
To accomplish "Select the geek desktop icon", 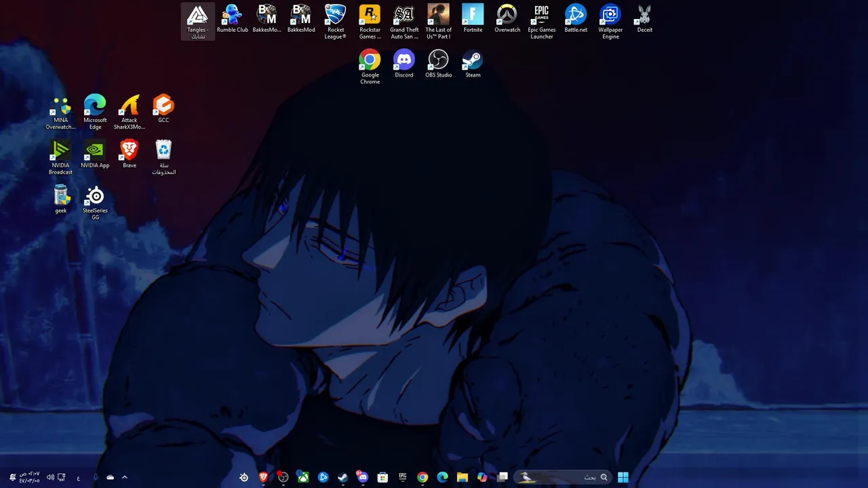I will point(61,200).
